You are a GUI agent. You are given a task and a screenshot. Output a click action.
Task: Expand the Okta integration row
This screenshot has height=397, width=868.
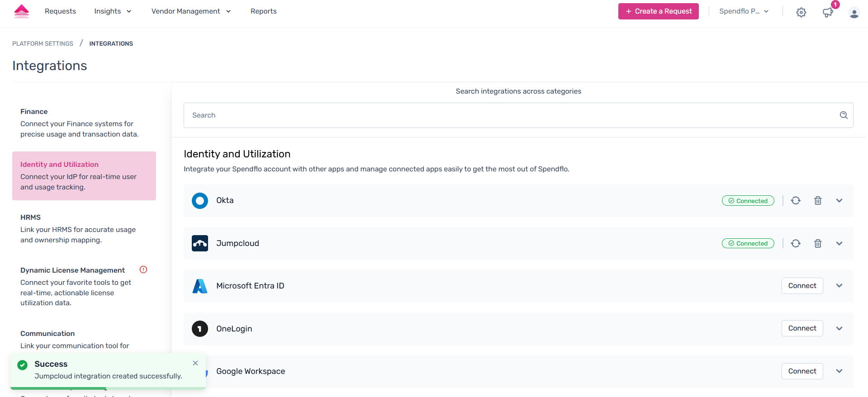pos(839,201)
